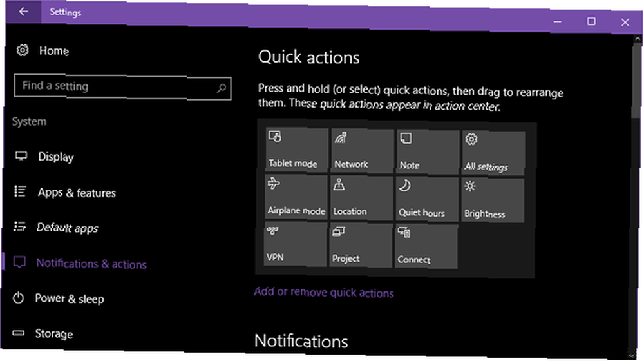This screenshot has height=361, width=644.
Task: Click the Quick actions heading
Action: click(309, 57)
